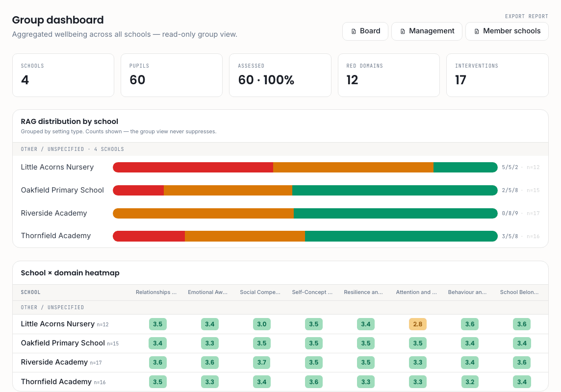
Task: Click the green segment of Little Acorns Nursery bar
Action: [465, 167]
